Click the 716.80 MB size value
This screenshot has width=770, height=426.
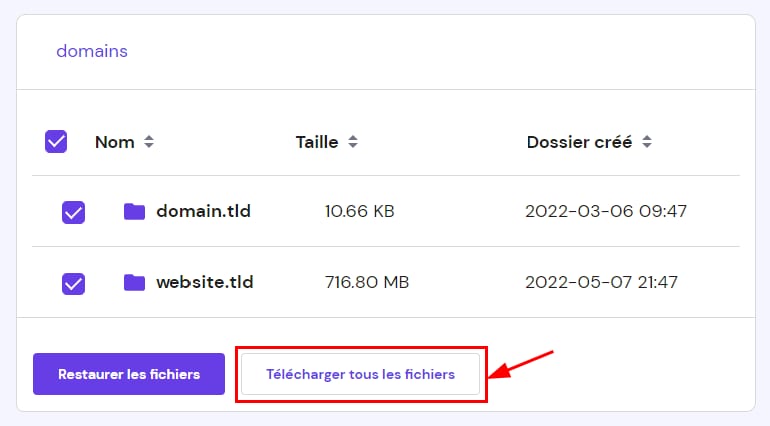[364, 282]
